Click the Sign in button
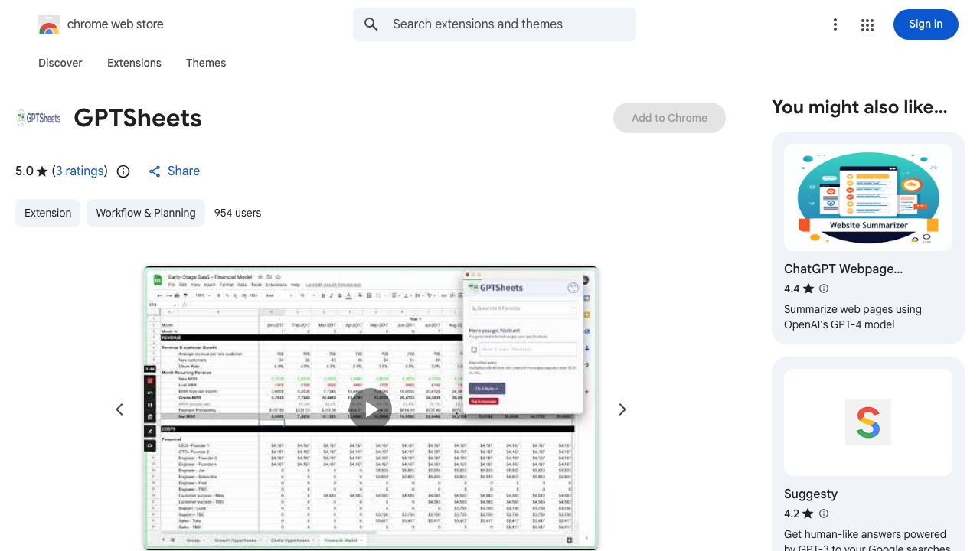This screenshot has height=551, width=980. click(926, 24)
